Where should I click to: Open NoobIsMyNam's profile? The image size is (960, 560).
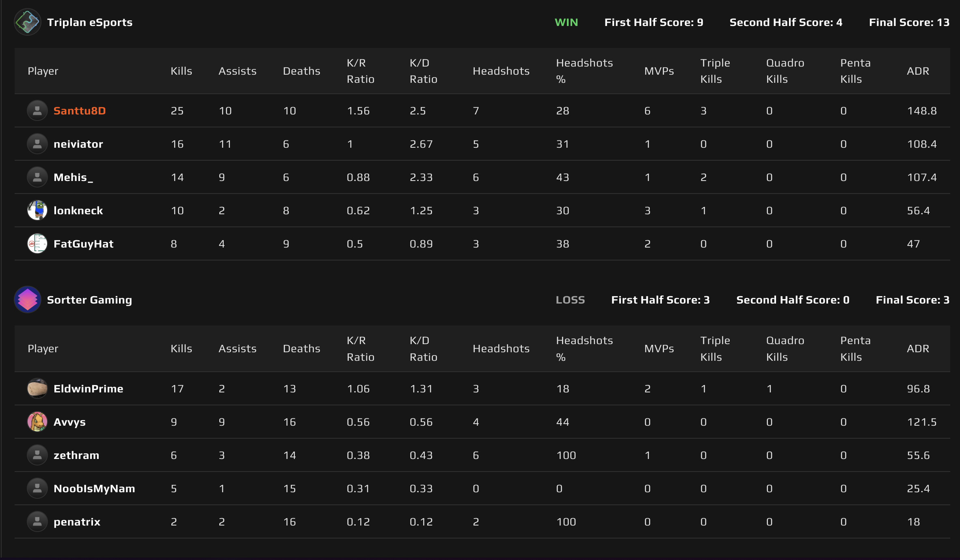pos(94,488)
